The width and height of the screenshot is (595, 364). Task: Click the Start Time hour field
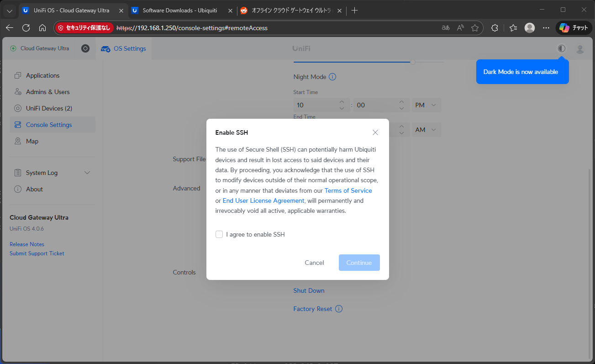[x=316, y=105]
